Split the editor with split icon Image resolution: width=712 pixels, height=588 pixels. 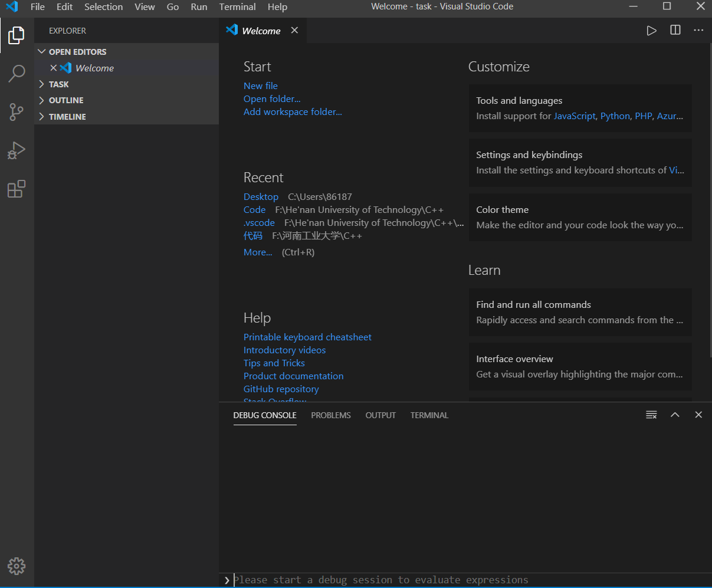tap(675, 30)
